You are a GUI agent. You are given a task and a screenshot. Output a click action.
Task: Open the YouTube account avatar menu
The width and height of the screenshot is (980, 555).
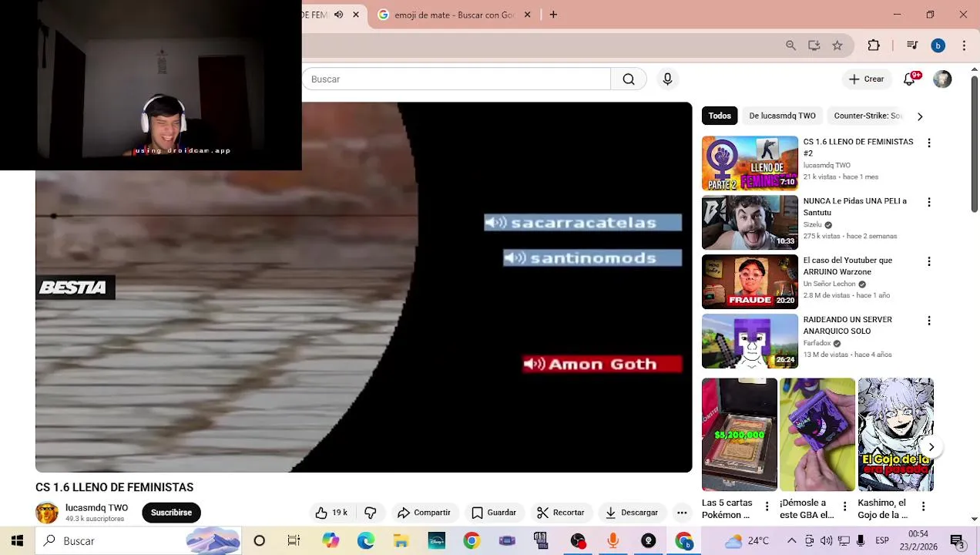pyautogui.click(x=942, y=79)
